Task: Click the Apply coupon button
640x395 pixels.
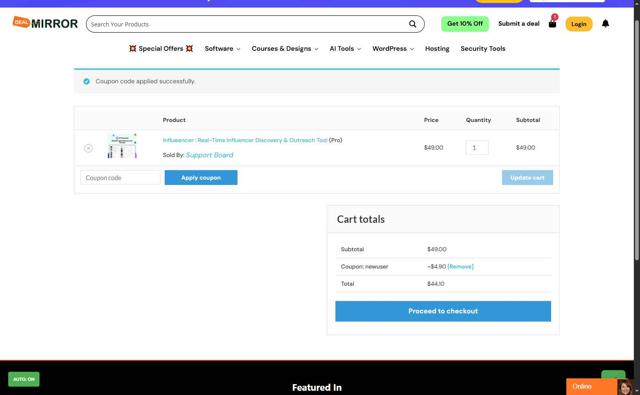Action: click(201, 178)
